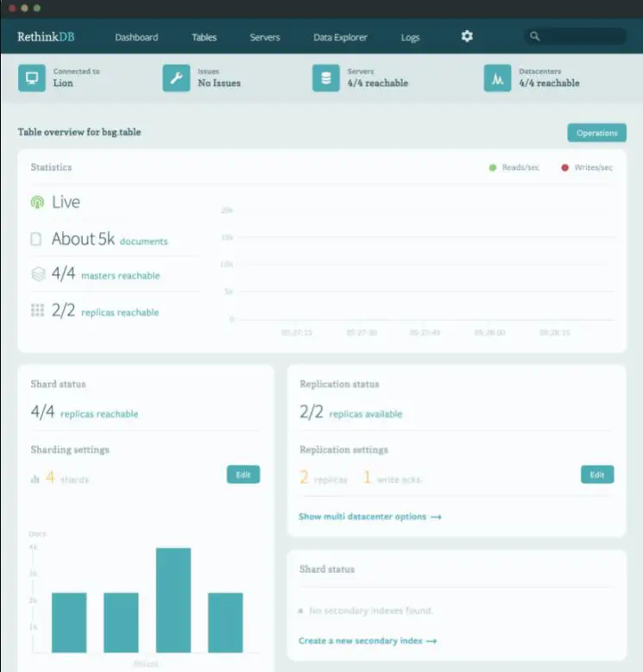643x672 pixels.
Task: Click the '4 shards' value
Action: click(67, 477)
